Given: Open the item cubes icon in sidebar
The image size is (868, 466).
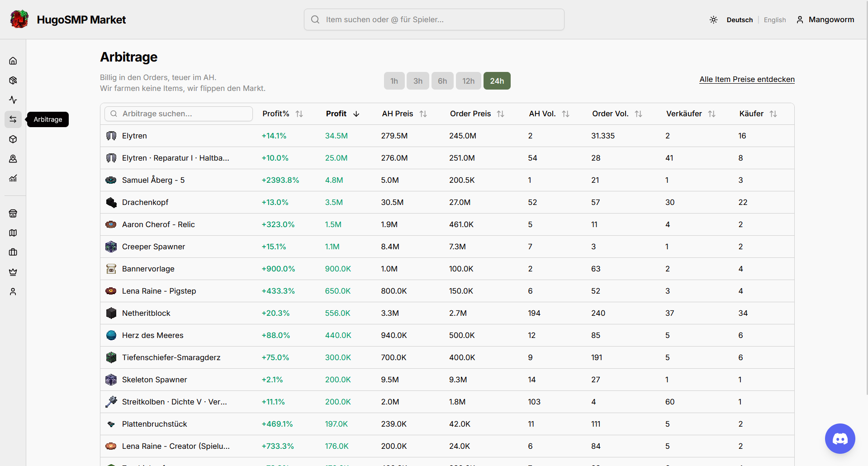Looking at the screenshot, I should pyautogui.click(x=13, y=81).
